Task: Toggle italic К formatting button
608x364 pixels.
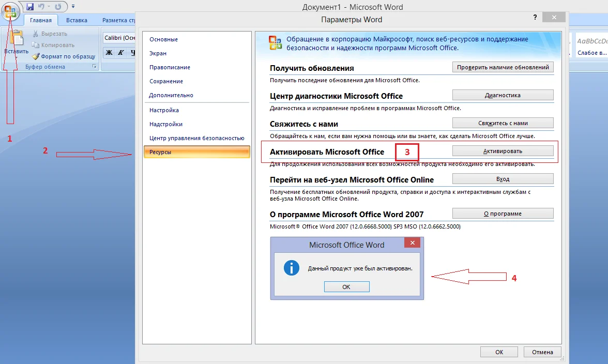Action: point(121,52)
